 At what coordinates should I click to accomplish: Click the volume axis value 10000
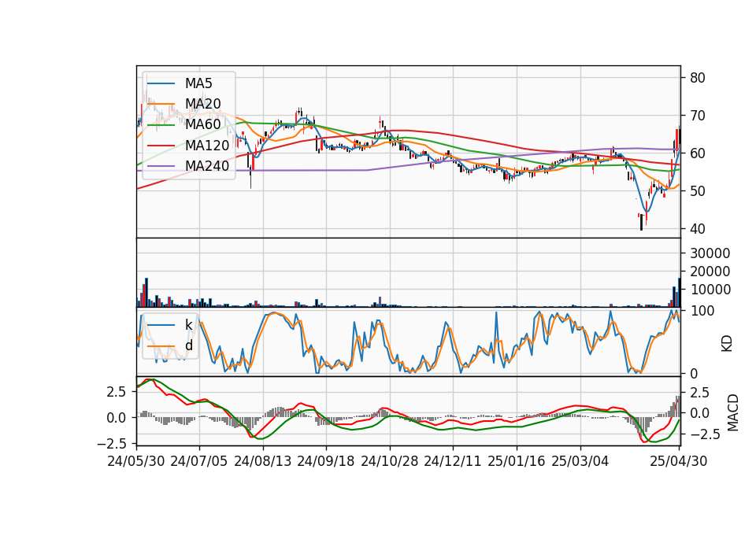point(710,290)
